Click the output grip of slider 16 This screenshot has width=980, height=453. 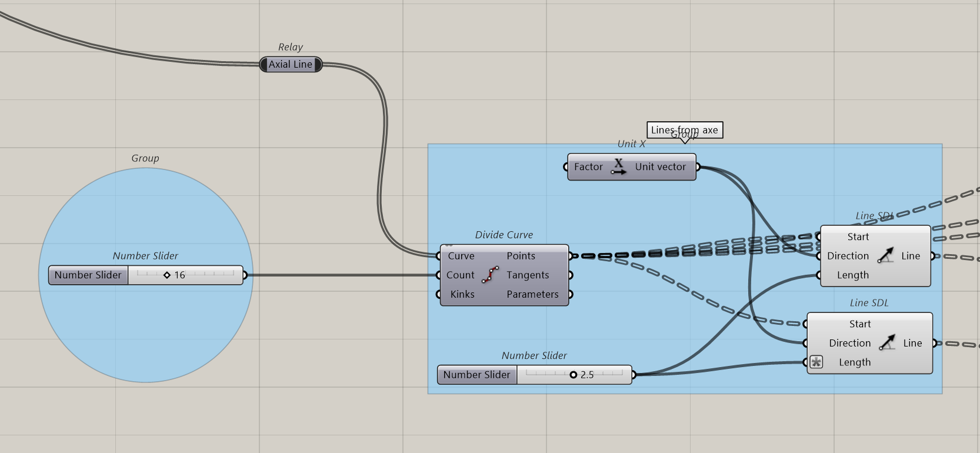point(245,275)
